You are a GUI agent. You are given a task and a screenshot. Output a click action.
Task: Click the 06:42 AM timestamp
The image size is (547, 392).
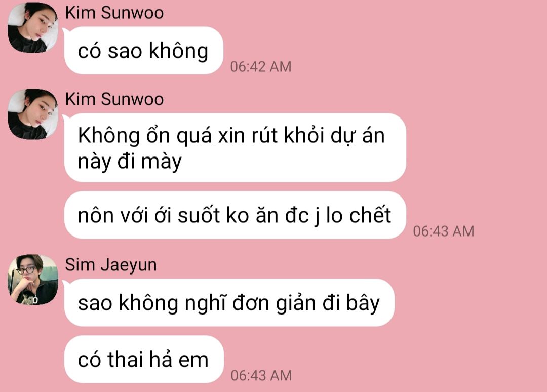click(261, 67)
